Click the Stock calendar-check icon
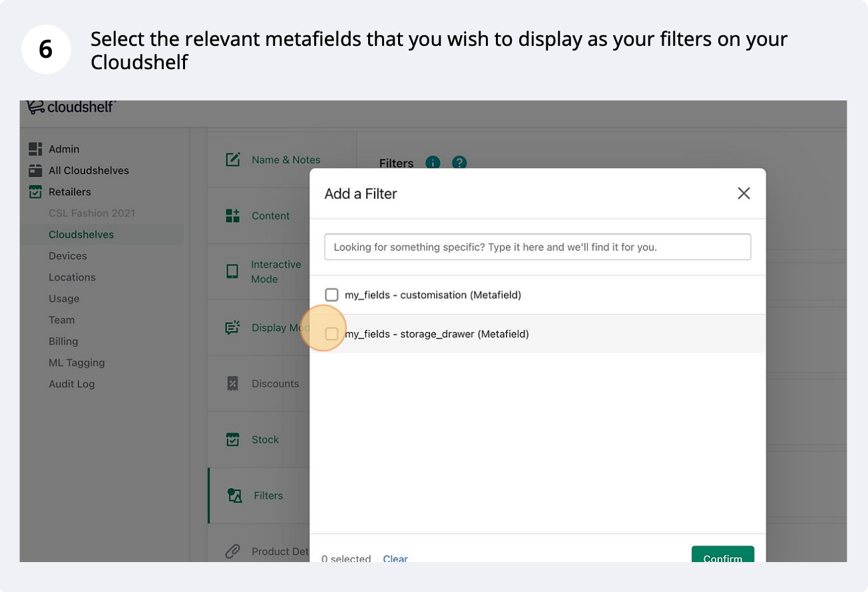 (x=232, y=439)
